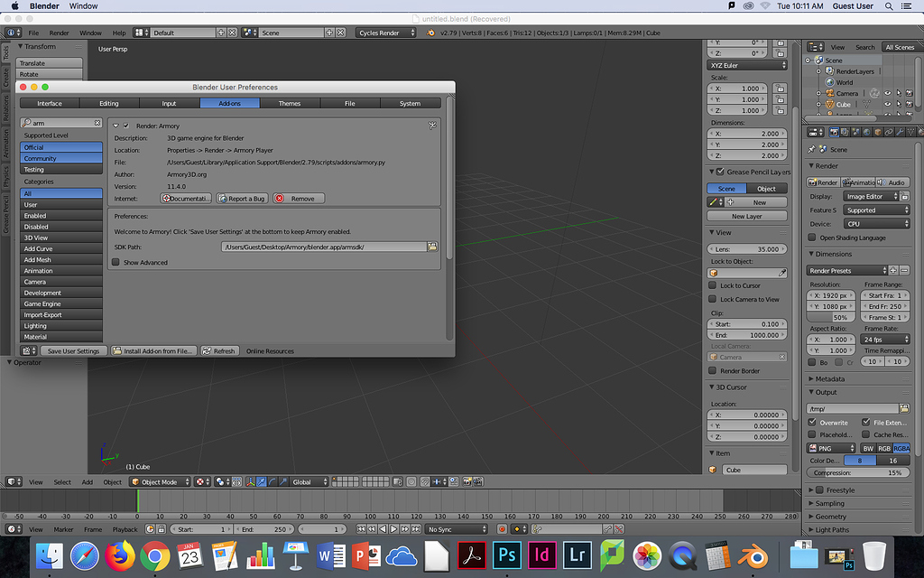Open the Render properties tab camera icon
This screenshot has height=578, width=924.
834,133
